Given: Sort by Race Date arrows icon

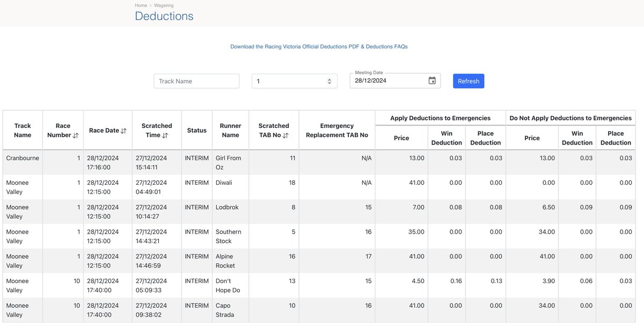Looking at the screenshot, I should [x=123, y=131].
